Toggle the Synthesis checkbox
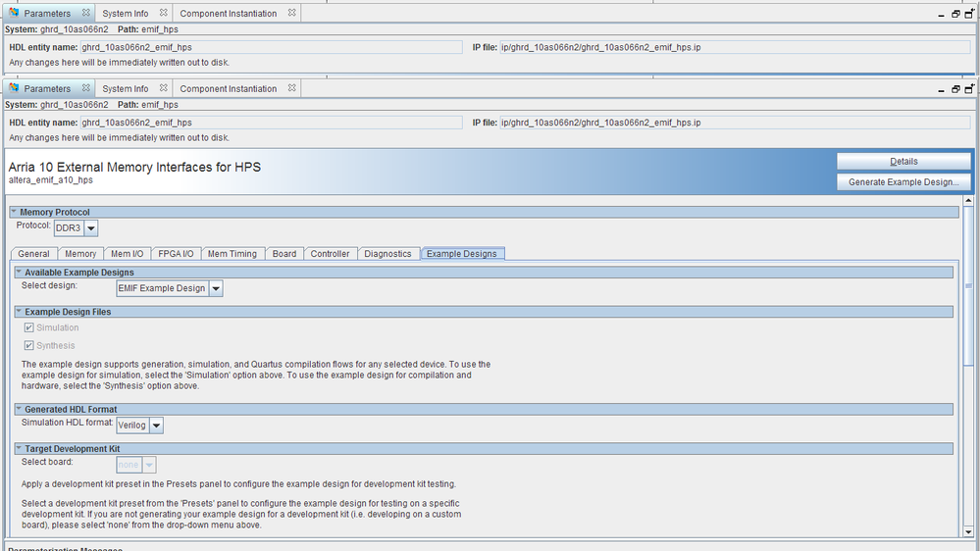980x551 pixels. (x=28, y=345)
